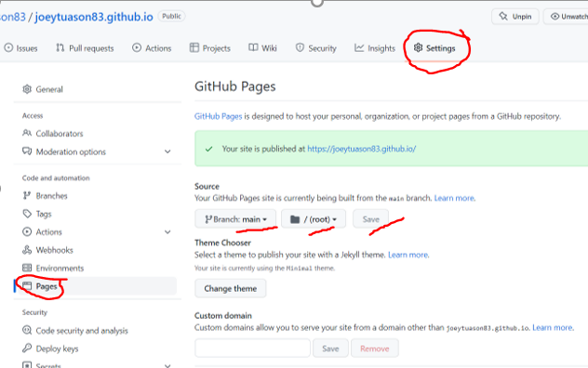
Task: Click Learn more link under Source
Action: (455, 198)
